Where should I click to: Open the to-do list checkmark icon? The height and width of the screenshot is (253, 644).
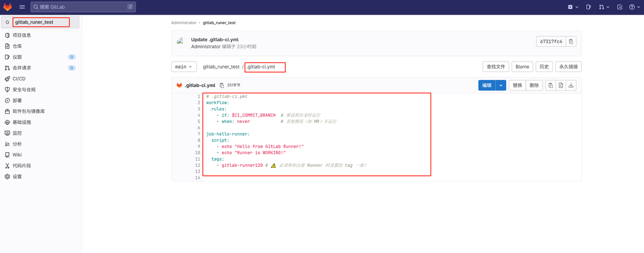(619, 7)
